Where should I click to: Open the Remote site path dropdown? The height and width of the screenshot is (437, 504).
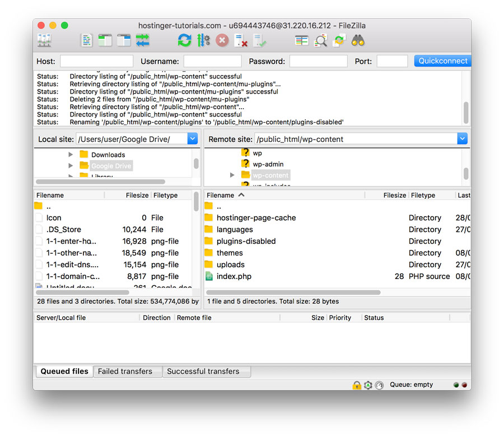click(462, 139)
